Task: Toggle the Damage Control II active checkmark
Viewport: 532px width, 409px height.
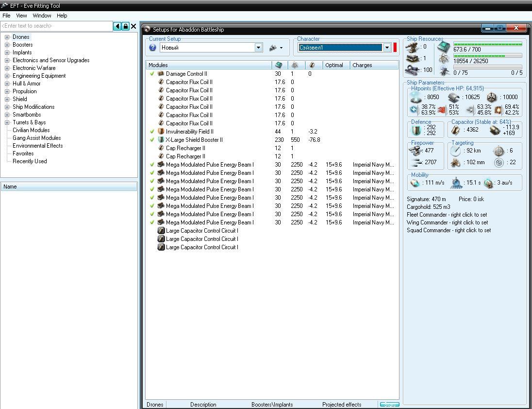Action: pos(152,74)
